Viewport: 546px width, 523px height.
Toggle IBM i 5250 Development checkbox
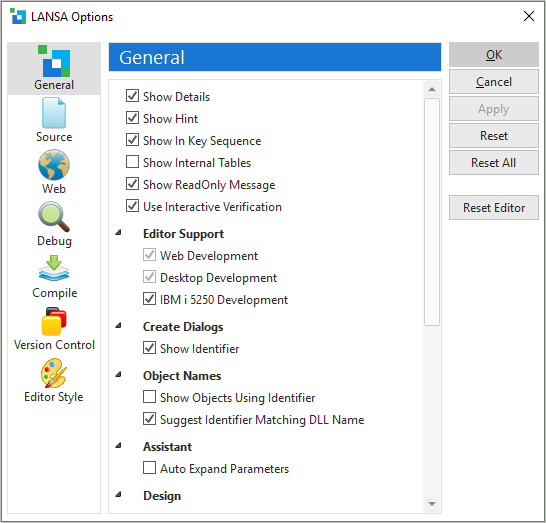[149, 299]
